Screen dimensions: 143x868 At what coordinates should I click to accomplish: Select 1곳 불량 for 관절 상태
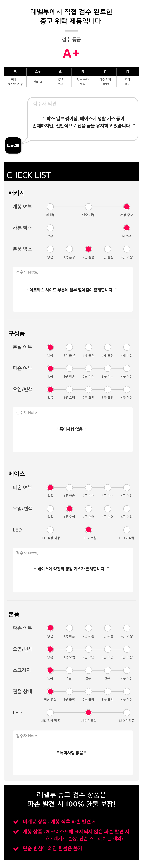tap(69, 691)
